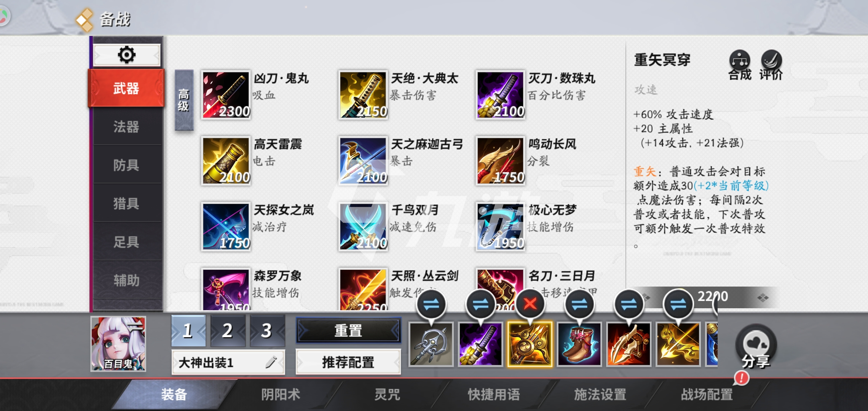Image resolution: width=868 pixels, height=411 pixels.
Task: Swap the boots equipment slot
Action: coord(579,304)
